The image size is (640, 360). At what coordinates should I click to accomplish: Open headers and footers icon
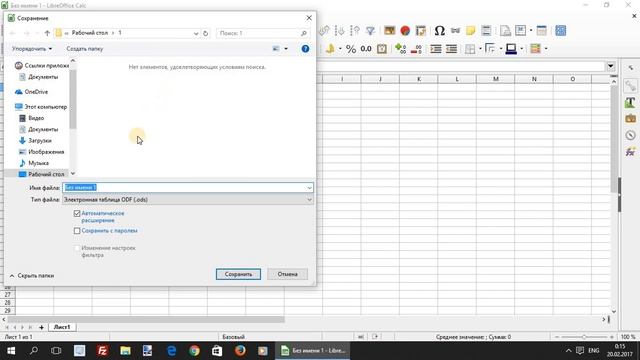[x=486, y=31]
